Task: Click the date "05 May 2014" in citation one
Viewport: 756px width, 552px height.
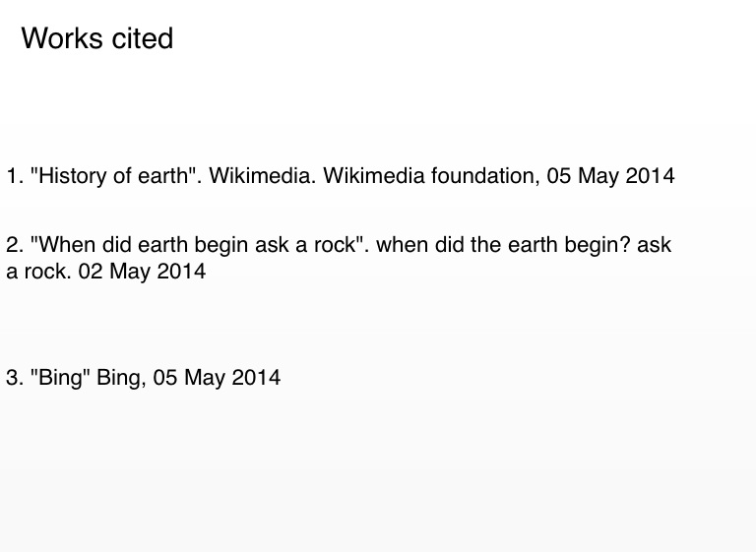Action: click(610, 176)
